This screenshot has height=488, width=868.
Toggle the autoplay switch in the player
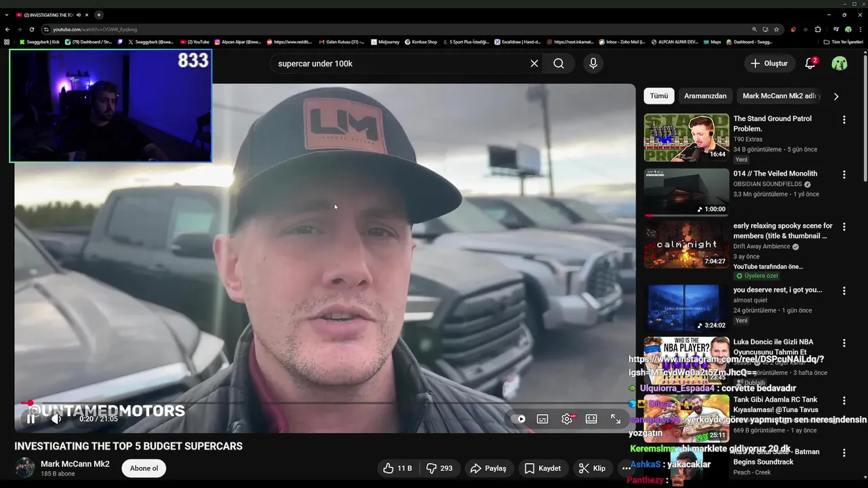click(519, 419)
